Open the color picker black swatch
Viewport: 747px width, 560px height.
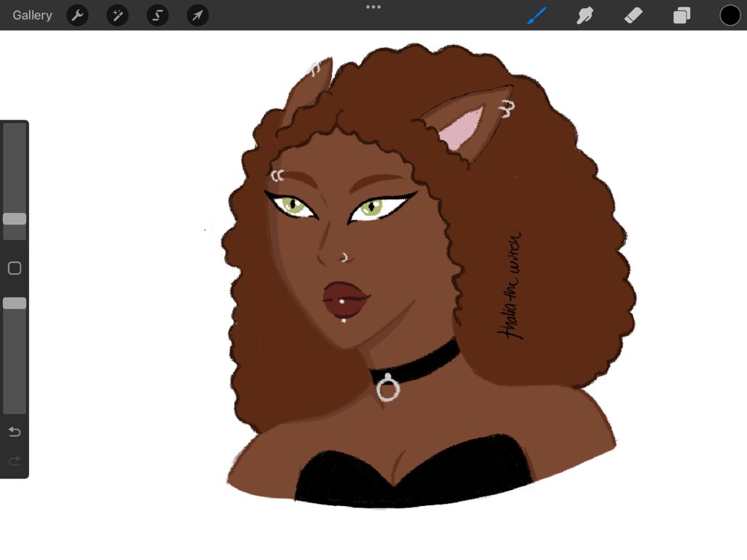729,15
